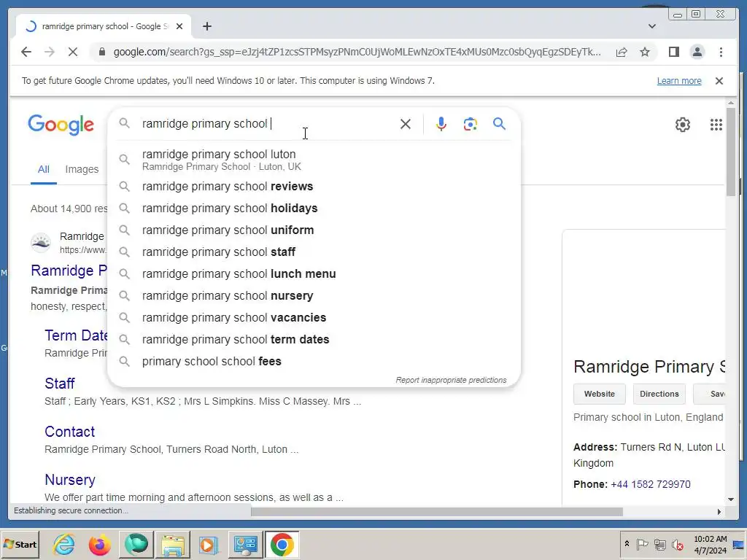Click the Ramridge site favicon

pos(41,242)
